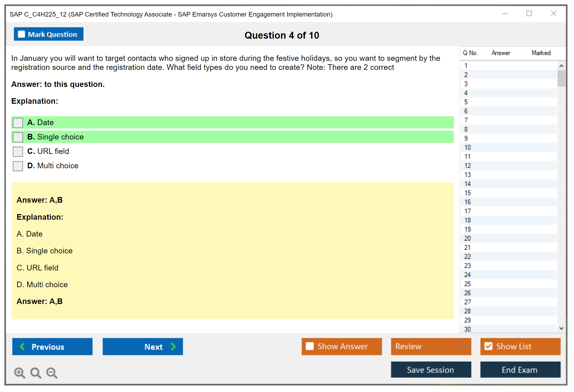The width and height of the screenshot is (574, 392).
Task: Disable the Show List checkbox
Action: (x=488, y=346)
